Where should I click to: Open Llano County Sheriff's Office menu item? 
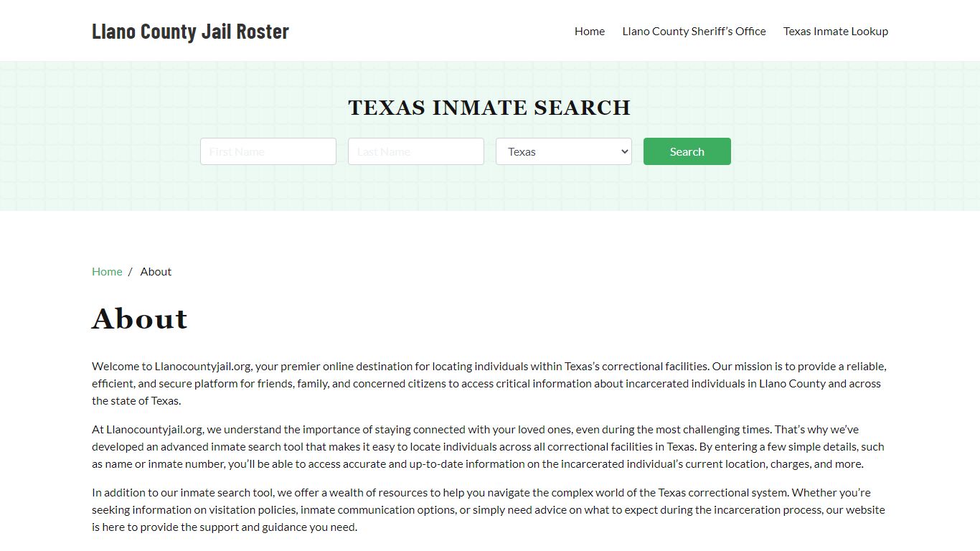[x=694, y=31]
